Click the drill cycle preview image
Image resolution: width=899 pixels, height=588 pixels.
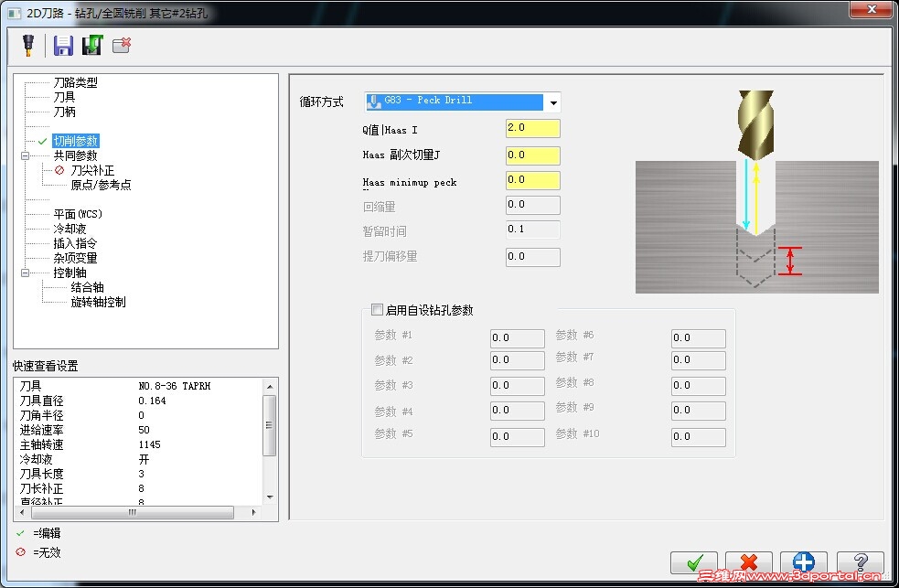[757, 191]
